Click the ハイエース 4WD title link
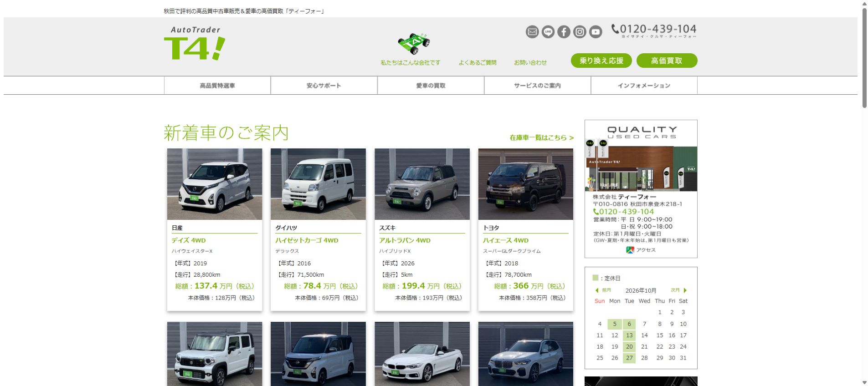Image resolution: width=868 pixels, height=386 pixels. click(506, 240)
